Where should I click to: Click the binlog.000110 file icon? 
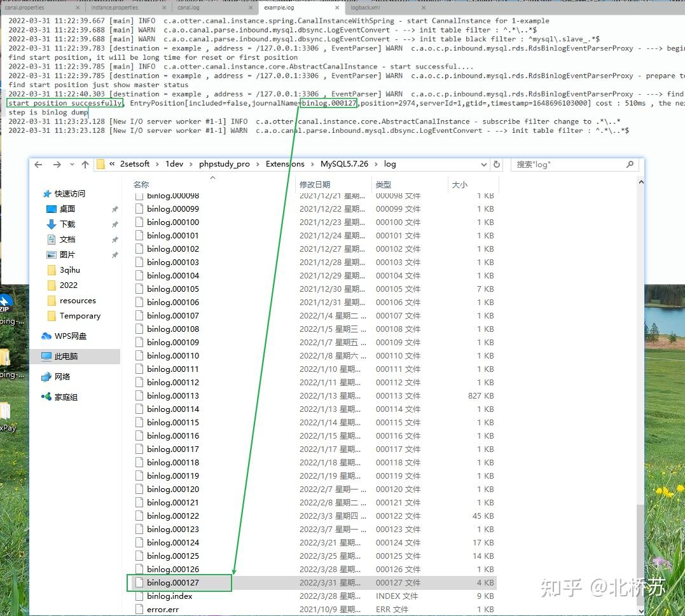pos(139,356)
